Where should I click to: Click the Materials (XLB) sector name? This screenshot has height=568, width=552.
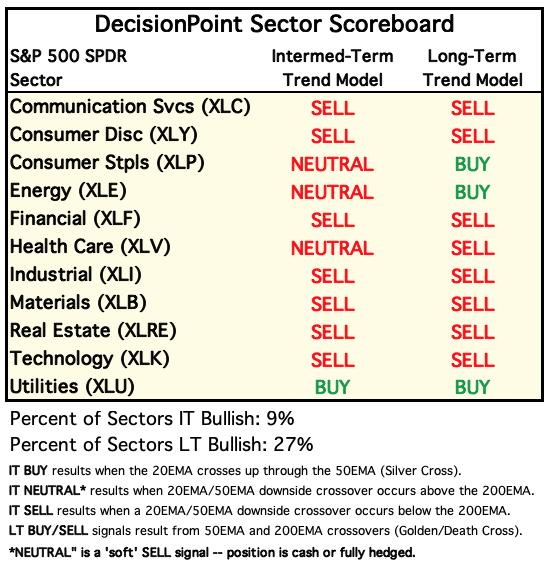(78, 303)
